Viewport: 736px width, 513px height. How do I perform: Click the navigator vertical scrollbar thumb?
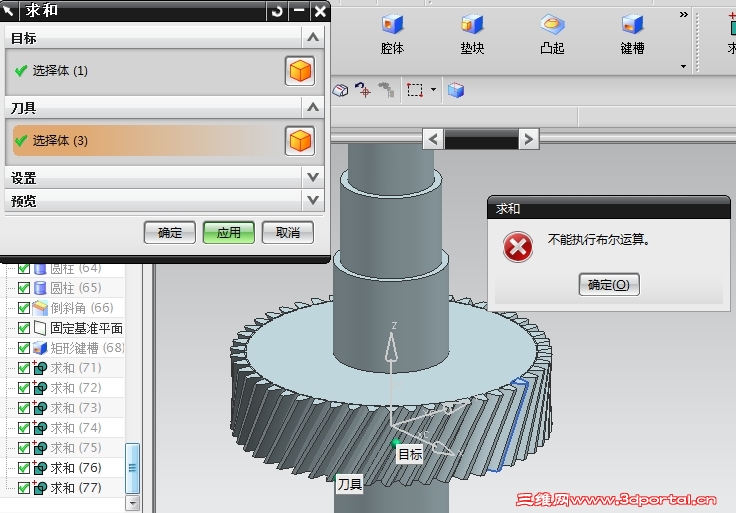point(132,468)
